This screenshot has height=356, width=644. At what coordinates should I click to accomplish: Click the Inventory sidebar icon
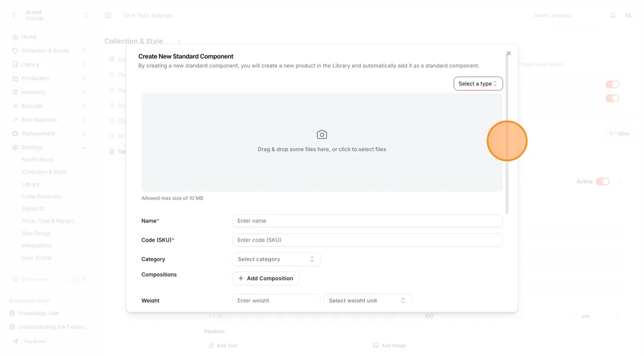click(x=15, y=92)
